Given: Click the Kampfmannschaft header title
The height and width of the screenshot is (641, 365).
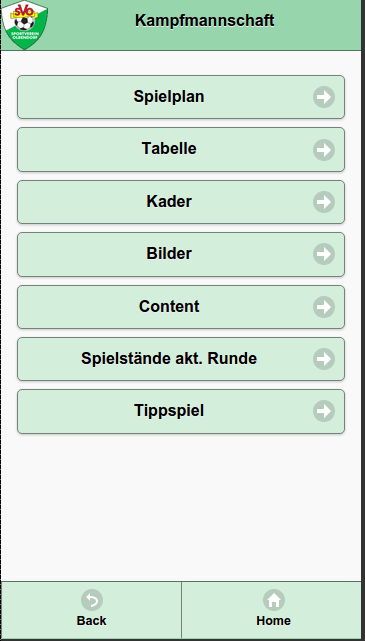Looking at the screenshot, I should pyautogui.click(x=204, y=20).
